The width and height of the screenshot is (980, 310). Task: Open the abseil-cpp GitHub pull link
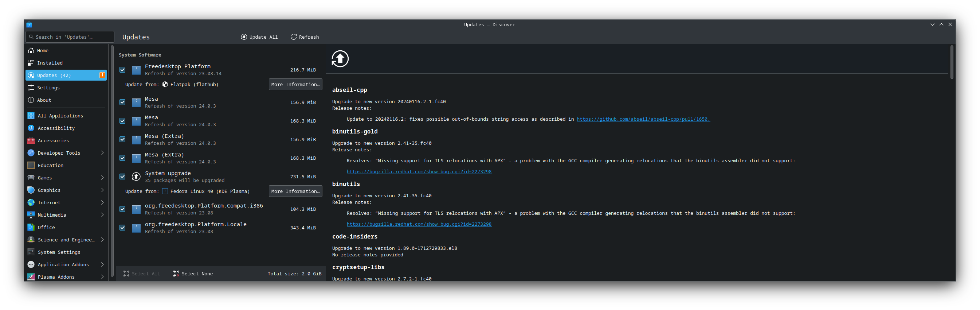click(x=643, y=119)
